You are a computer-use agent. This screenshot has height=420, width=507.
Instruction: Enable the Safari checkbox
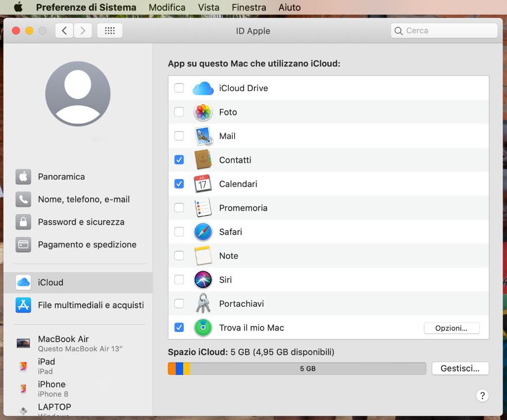pos(179,232)
